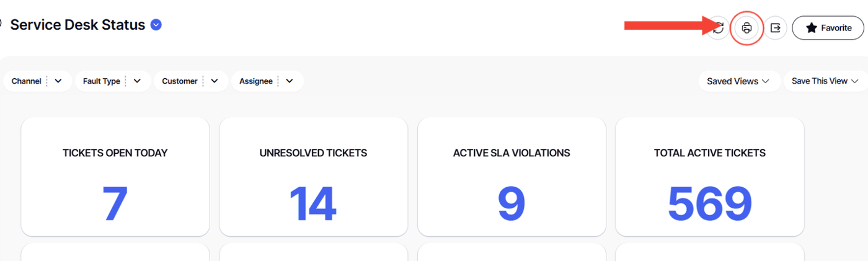Select the Unresolved Tickets card
Image resolution: width=868 pixels, height=261 pixels.
pyautogui.click(x=313, y=177)
